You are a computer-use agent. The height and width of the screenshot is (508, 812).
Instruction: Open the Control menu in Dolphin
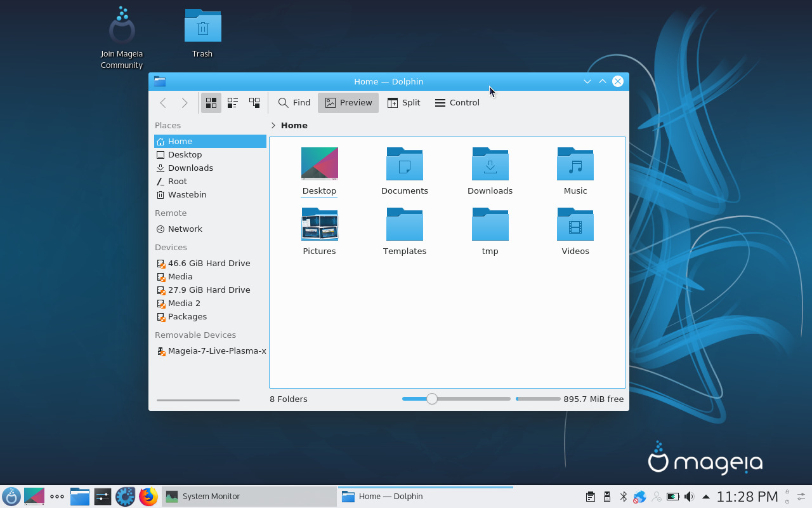(457, 103)
